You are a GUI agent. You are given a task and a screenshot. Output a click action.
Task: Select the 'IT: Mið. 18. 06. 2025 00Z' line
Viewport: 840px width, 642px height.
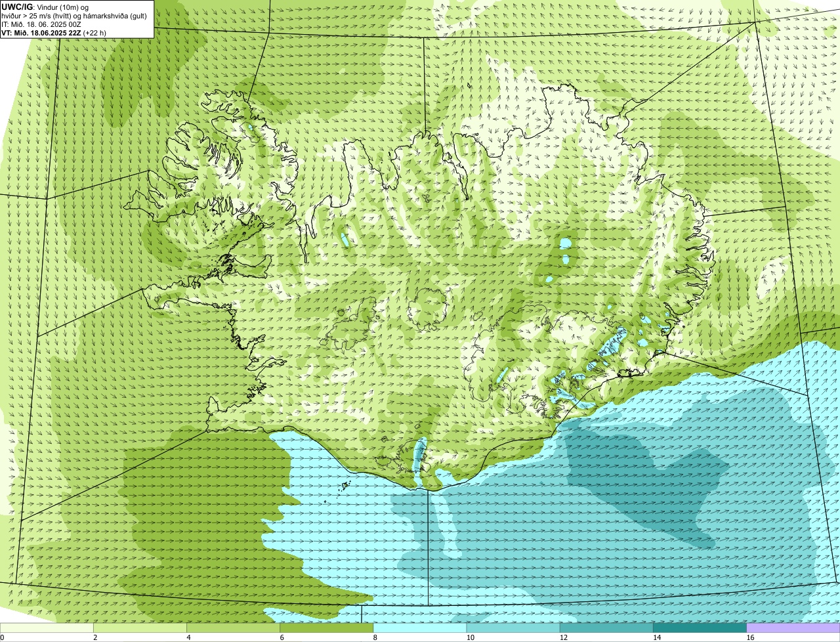(x=41, y=24)
